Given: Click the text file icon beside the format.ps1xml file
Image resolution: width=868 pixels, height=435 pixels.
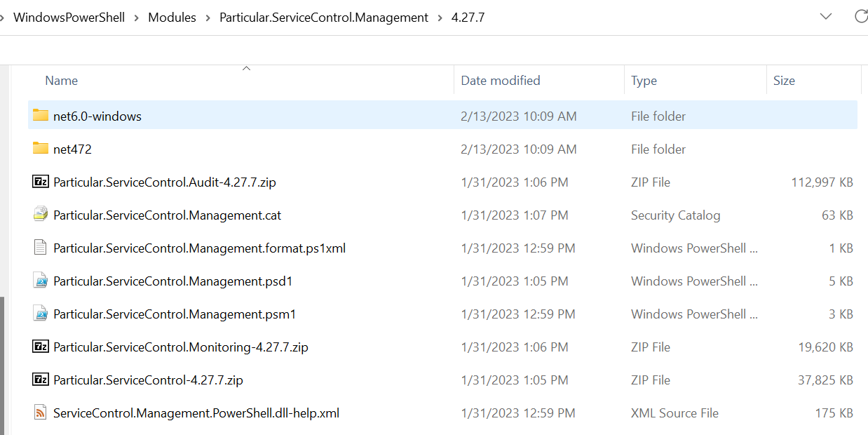Looking at the screenshot, I should [40, 247].
